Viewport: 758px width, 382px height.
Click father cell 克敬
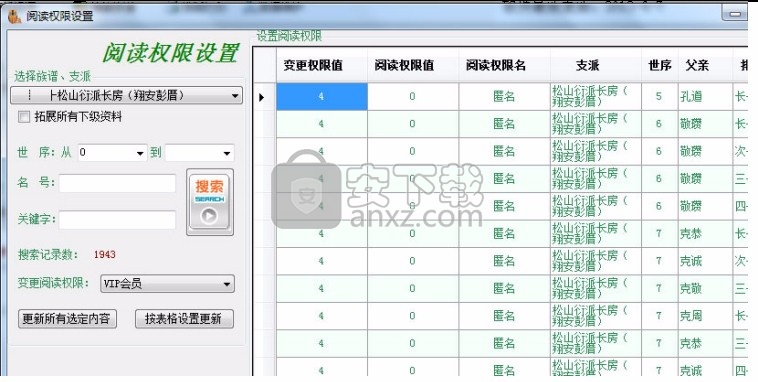[x=706, y=289]
